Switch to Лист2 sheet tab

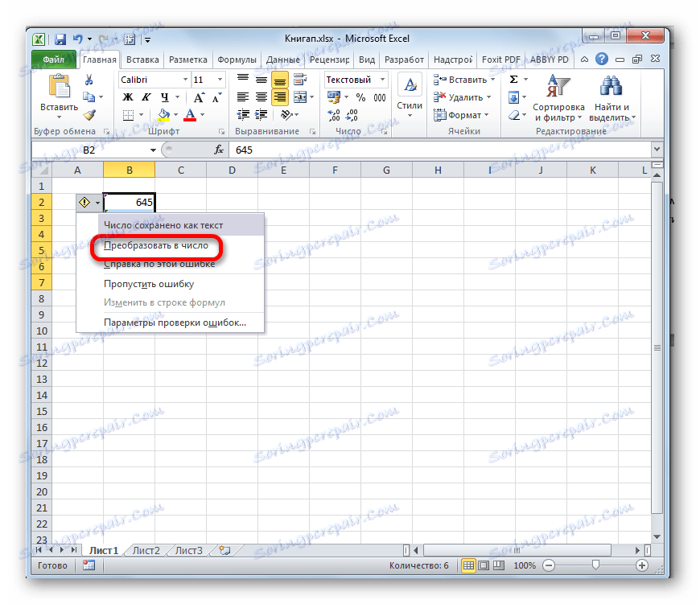pyautogui.click(x=146, y=550)
